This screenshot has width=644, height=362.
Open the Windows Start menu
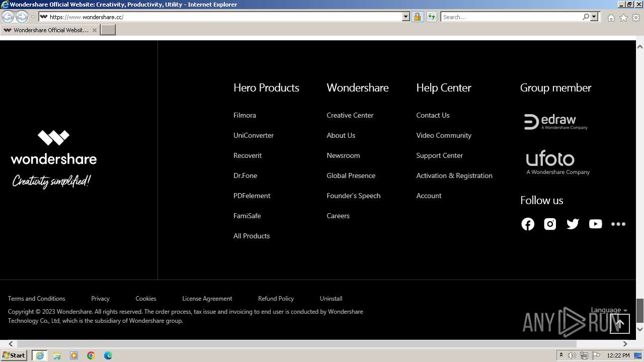point(14,355)
